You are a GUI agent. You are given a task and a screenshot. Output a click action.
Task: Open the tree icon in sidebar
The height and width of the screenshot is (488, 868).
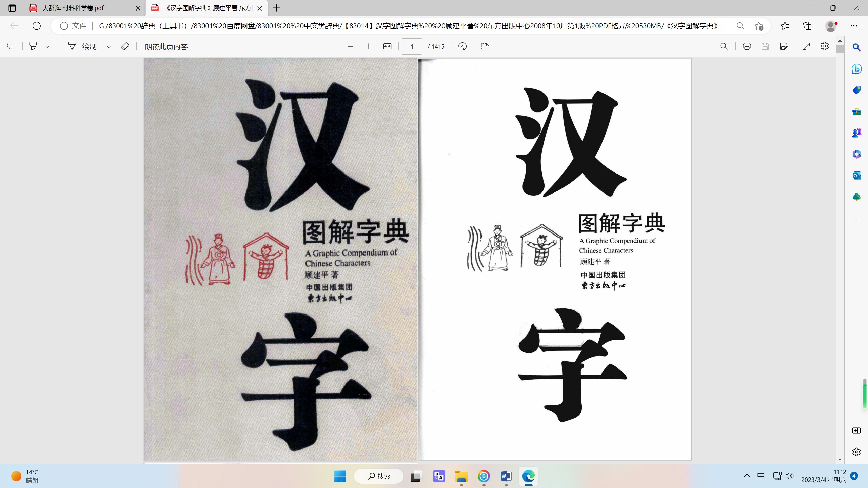856,197
